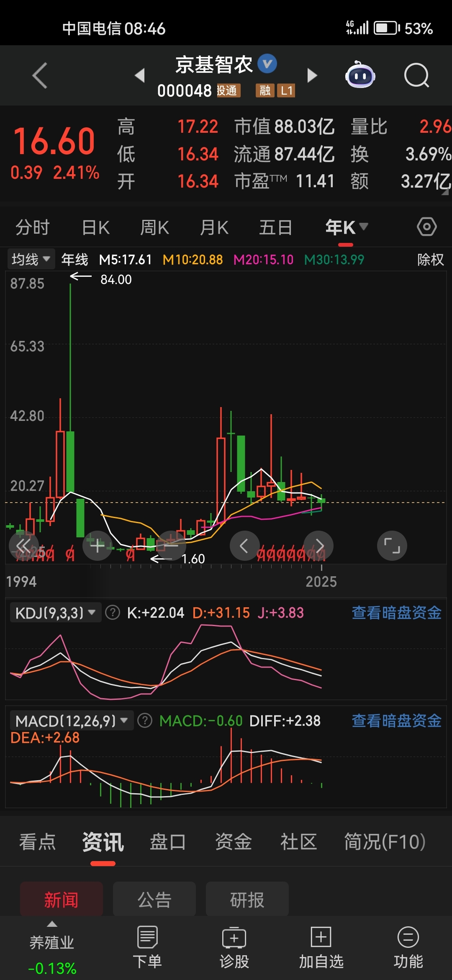Screen dimensions: 452x980
Task: Open the robot assistant icon
Action: pos(360,75)
